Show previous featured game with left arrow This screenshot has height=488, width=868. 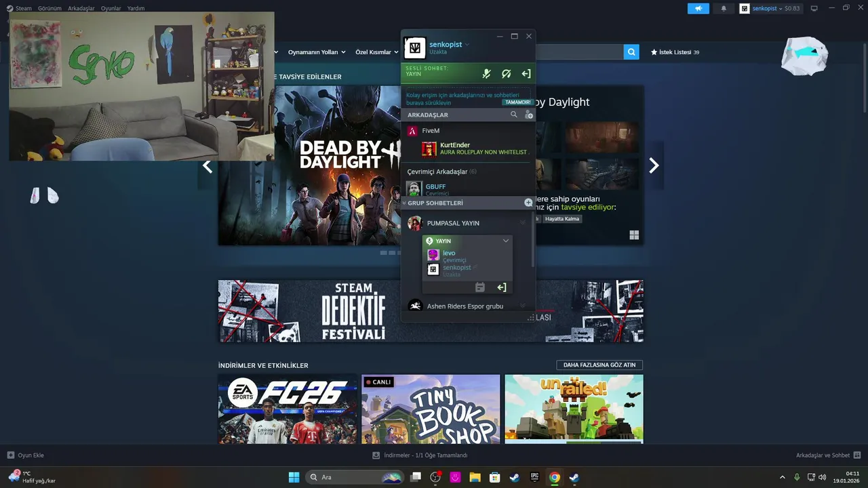tap(208, 165)
